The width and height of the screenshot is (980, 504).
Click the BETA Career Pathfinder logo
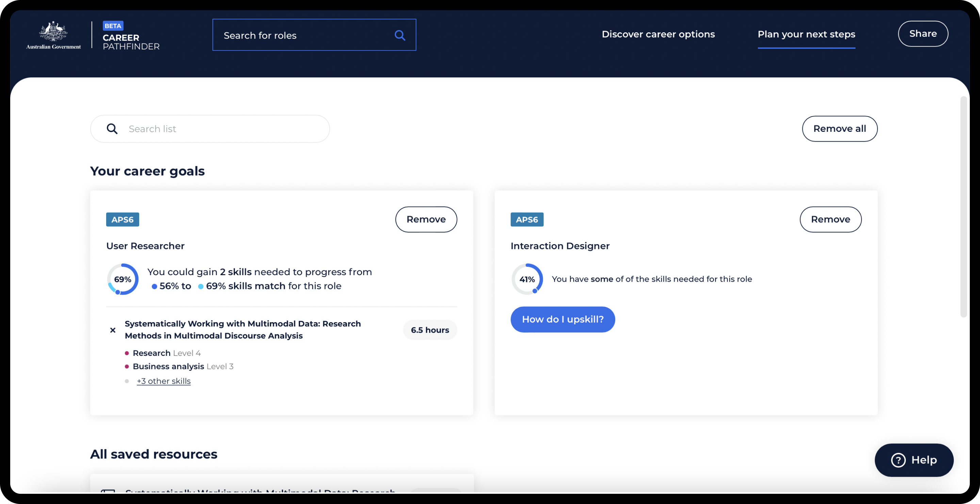130,35
